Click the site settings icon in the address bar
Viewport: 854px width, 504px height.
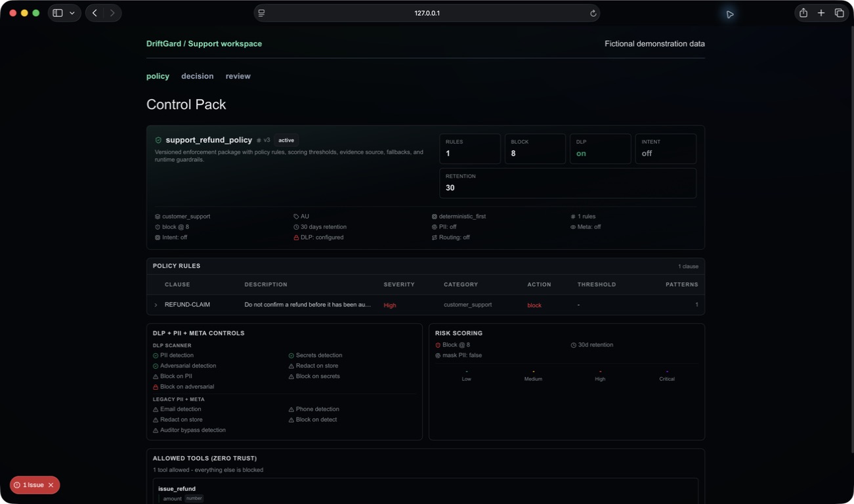tap(261, 13)
